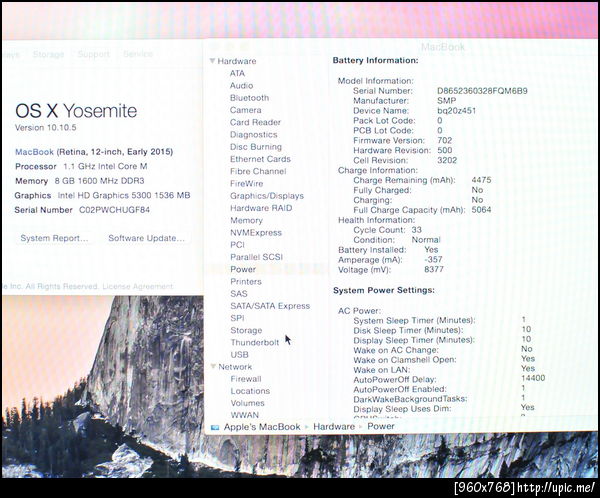Click Power in the path bar

tap(381, 426)
